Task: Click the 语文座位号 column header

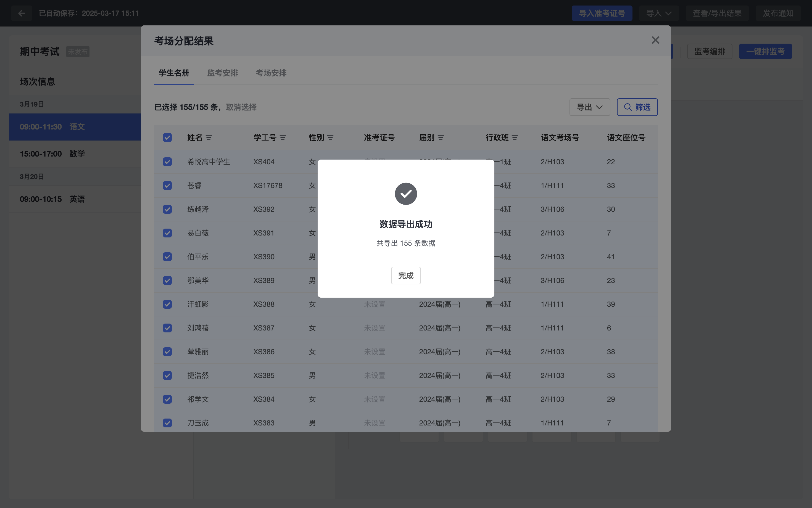Action: tap(626, 137)
